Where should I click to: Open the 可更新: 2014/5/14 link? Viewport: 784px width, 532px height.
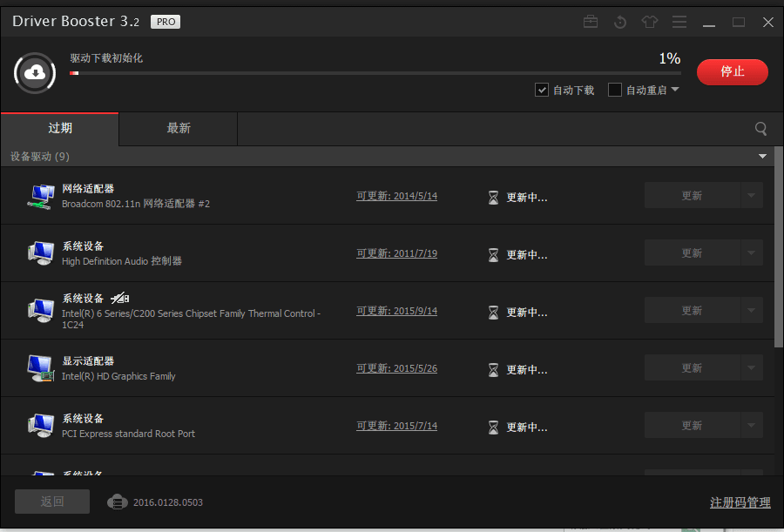click(x=396, y=196)
